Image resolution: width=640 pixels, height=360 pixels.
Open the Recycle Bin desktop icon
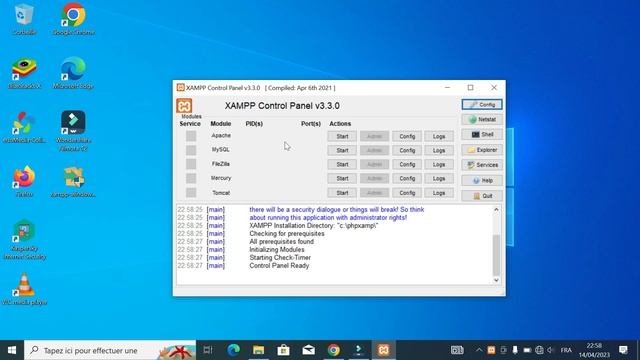coord(24,19)
